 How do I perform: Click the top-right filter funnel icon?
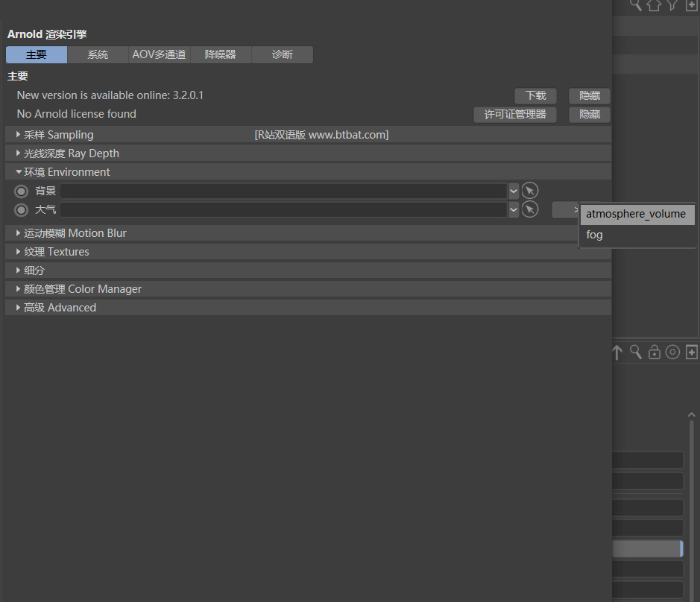(672, 5)
